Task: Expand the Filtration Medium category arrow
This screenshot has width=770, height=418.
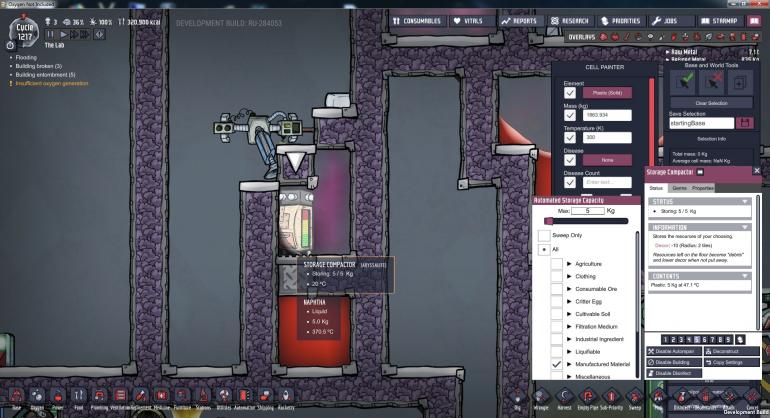Action: 569,327
